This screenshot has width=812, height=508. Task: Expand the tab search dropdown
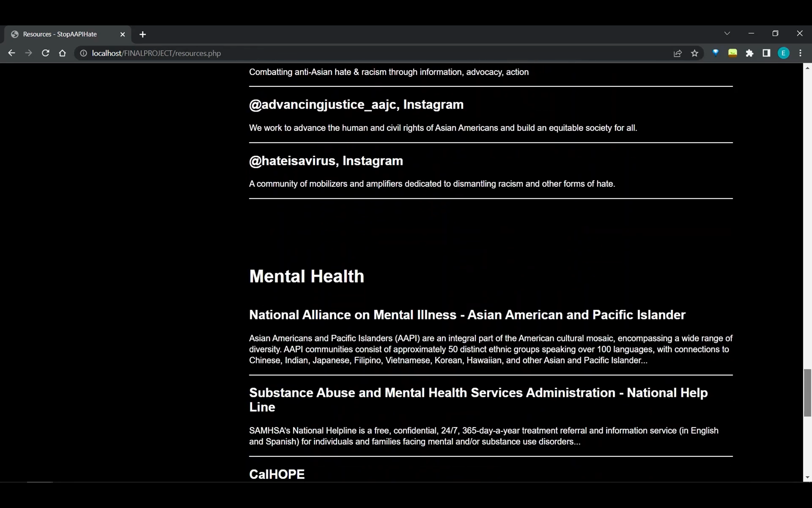(727, 33)
